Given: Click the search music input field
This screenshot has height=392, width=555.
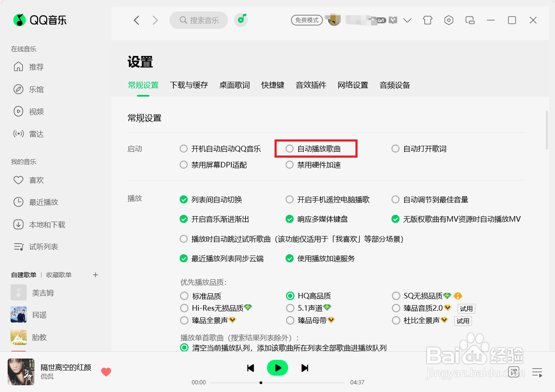Looking at the screenshot, I should tap(198, 20).
